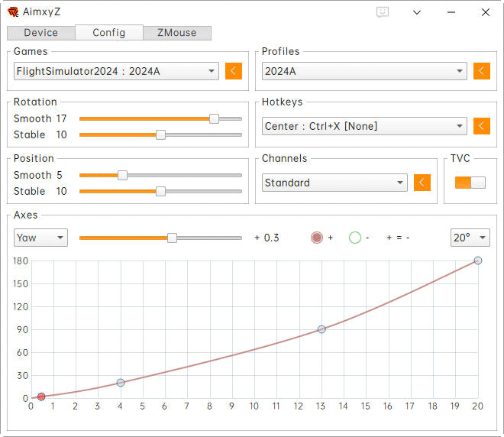Toggle the TVC switch
Image resolution: width=504 pixels, height=437 pixels.
coord(470,183)
